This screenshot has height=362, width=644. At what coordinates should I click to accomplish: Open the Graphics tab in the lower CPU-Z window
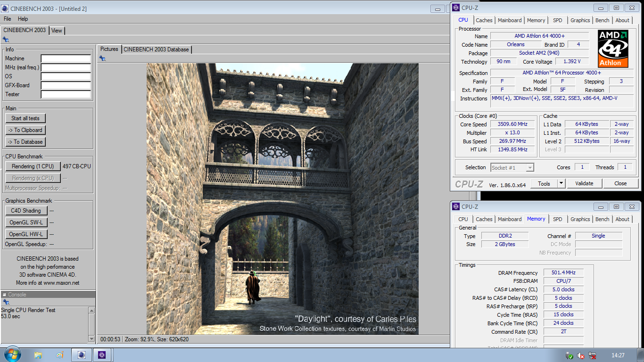[x=580, y=219]
